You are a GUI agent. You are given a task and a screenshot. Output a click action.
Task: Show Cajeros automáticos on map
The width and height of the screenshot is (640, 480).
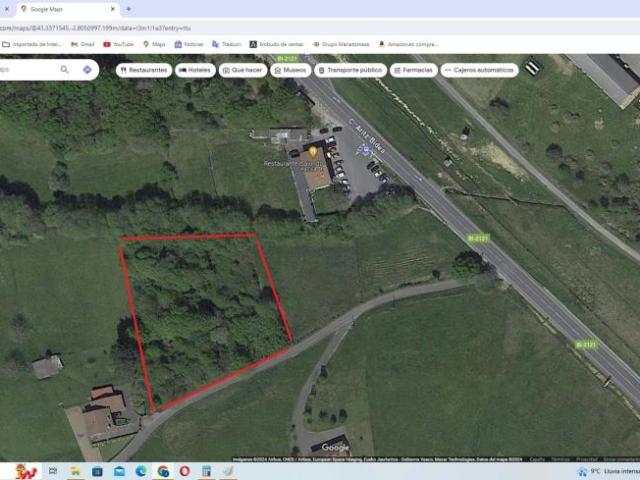[x=479, y=70]
